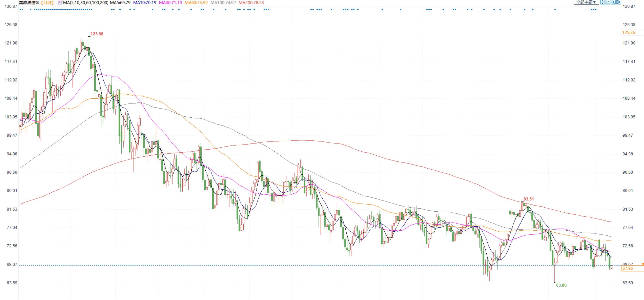Click the crosshair cursor icon
The image size is (644, 300).
point(603,2)
